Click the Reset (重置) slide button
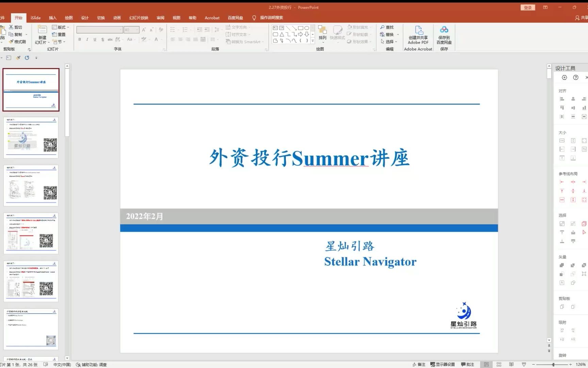588x368 pixels. tap(59, 34)
